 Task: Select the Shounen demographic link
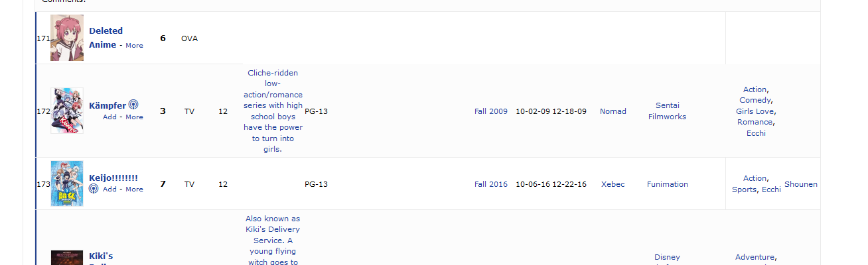(800, 184)
